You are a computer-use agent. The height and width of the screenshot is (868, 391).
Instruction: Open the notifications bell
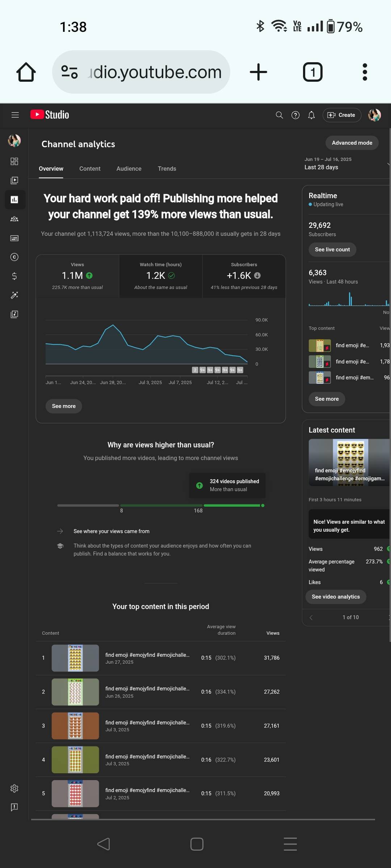[311, 115]
